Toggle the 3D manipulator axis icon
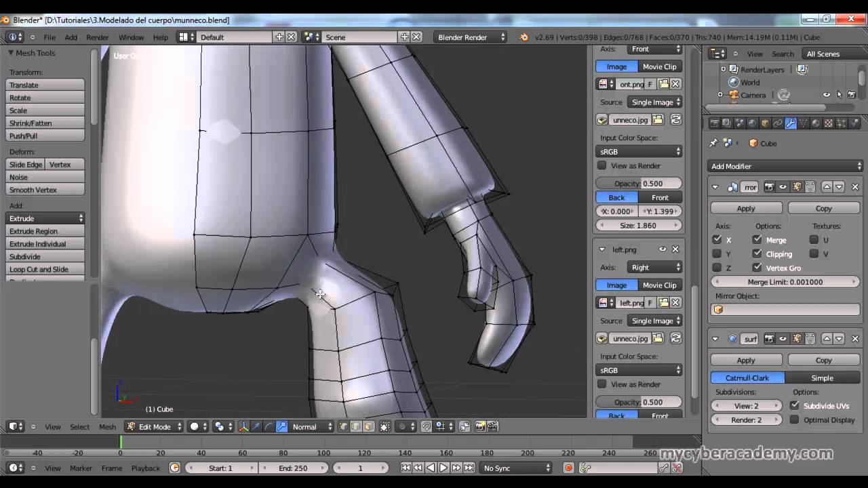The height and width of the screenshot is (488, 868). tap(243, 426)
